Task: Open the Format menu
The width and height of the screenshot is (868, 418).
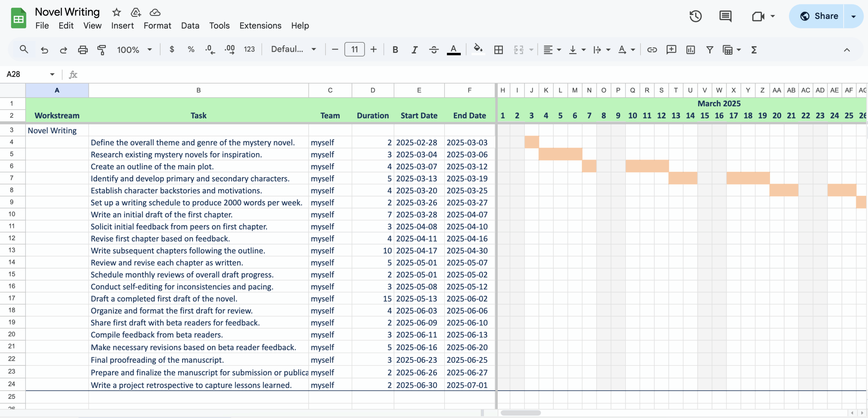Action: tap(157, 25)
